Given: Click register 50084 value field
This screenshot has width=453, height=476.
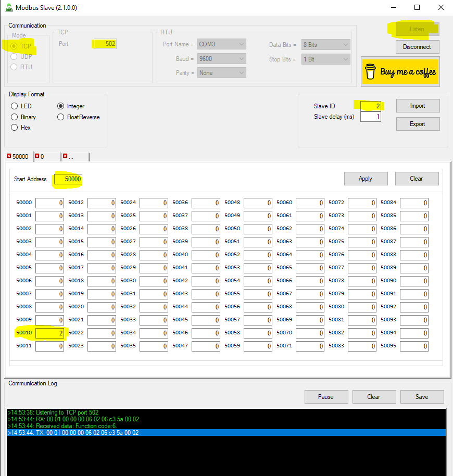Looking at the screenshot, I should 414,203.
